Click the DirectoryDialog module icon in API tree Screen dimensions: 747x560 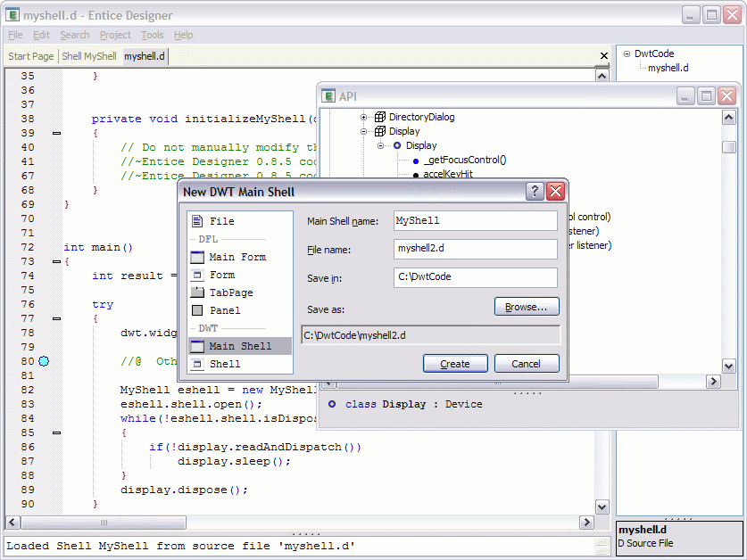(379, 117)
